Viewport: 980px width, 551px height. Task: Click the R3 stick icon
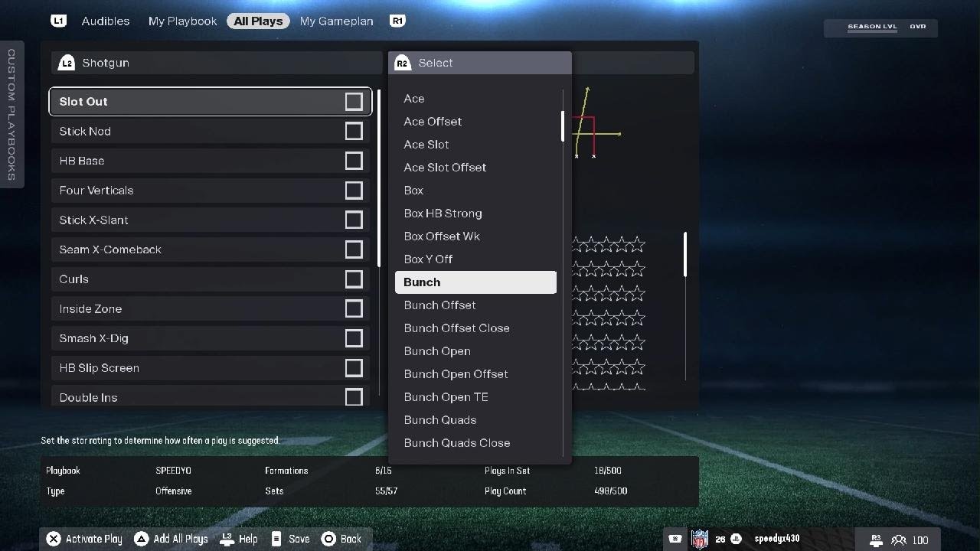[x=877, y=540]
